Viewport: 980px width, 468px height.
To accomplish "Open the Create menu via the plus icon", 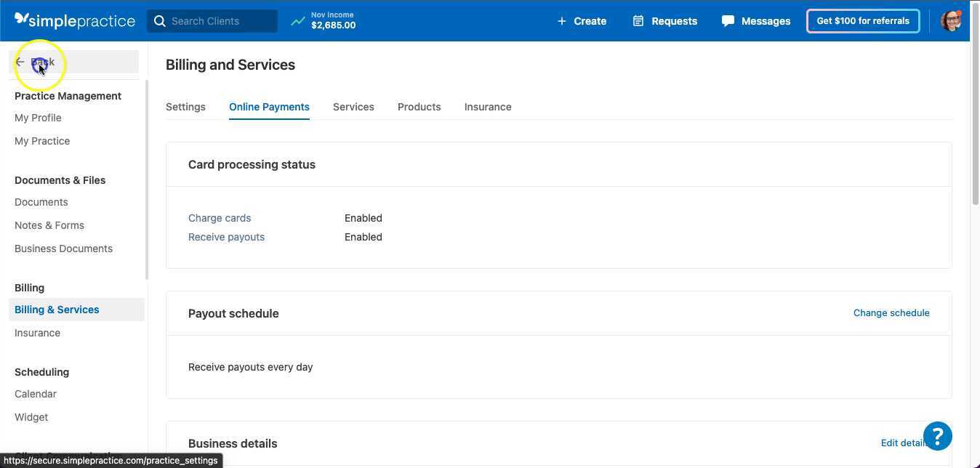I will 561,20.
